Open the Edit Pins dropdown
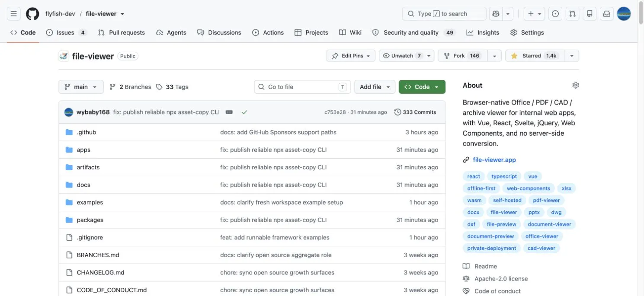644x296 pixels. tap(351, 56)
